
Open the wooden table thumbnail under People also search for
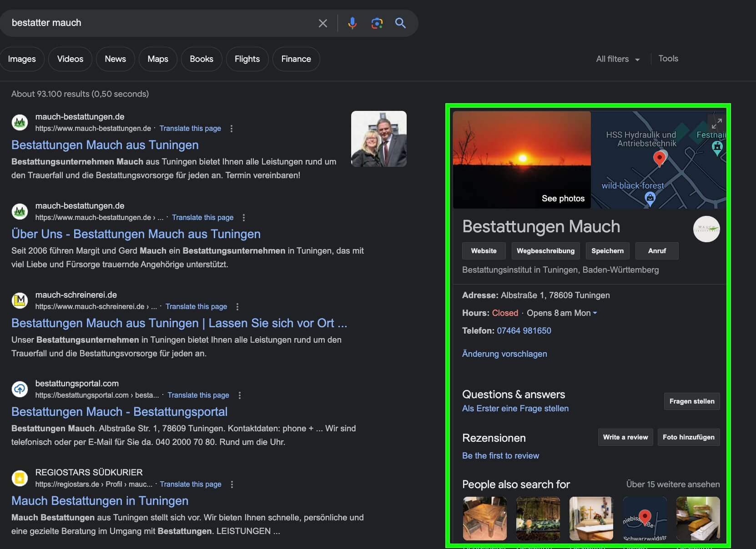click(x=485, y=519)
